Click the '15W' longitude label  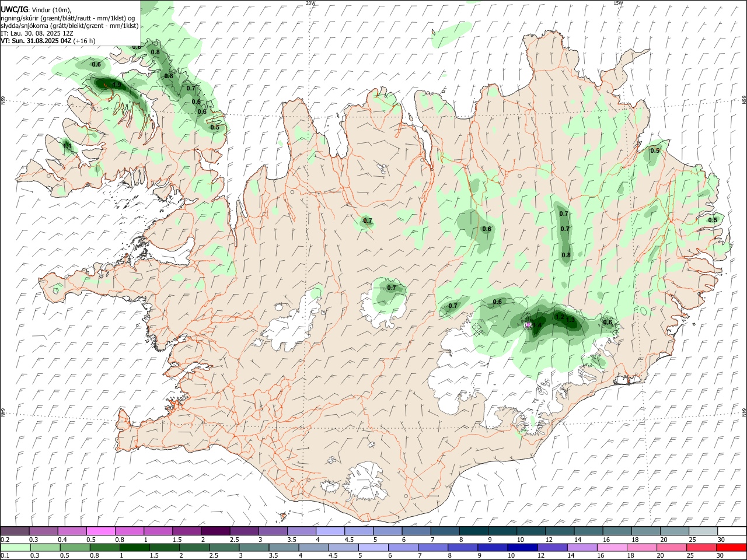[x=618, y=3]
